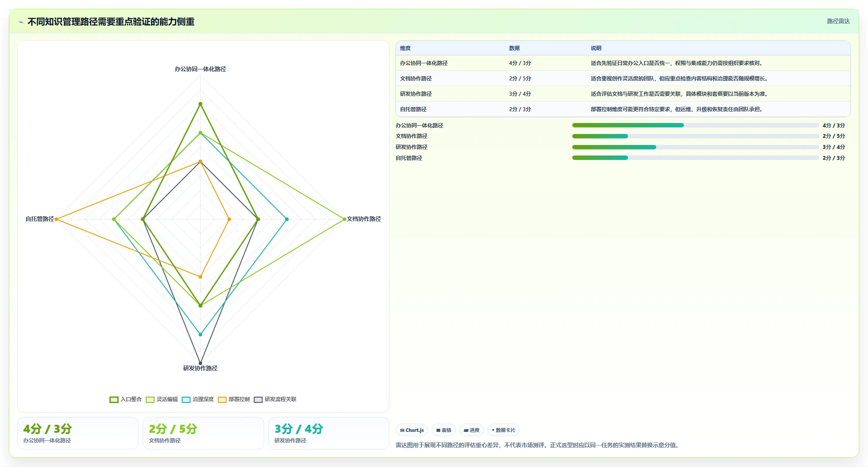This screenshot has width=868, height=467.
Task: Click the 数据卡片 chip
Action: coord(504,430)
